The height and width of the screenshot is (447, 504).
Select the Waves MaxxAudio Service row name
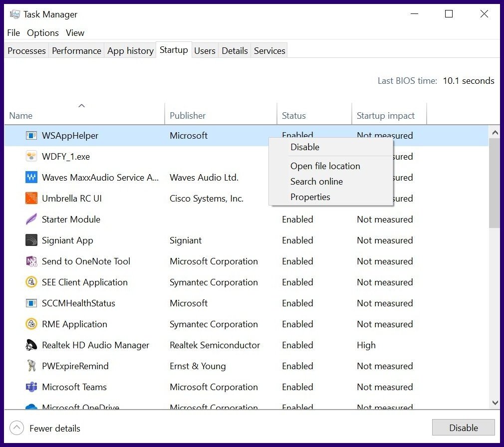[x=100, y=178]
